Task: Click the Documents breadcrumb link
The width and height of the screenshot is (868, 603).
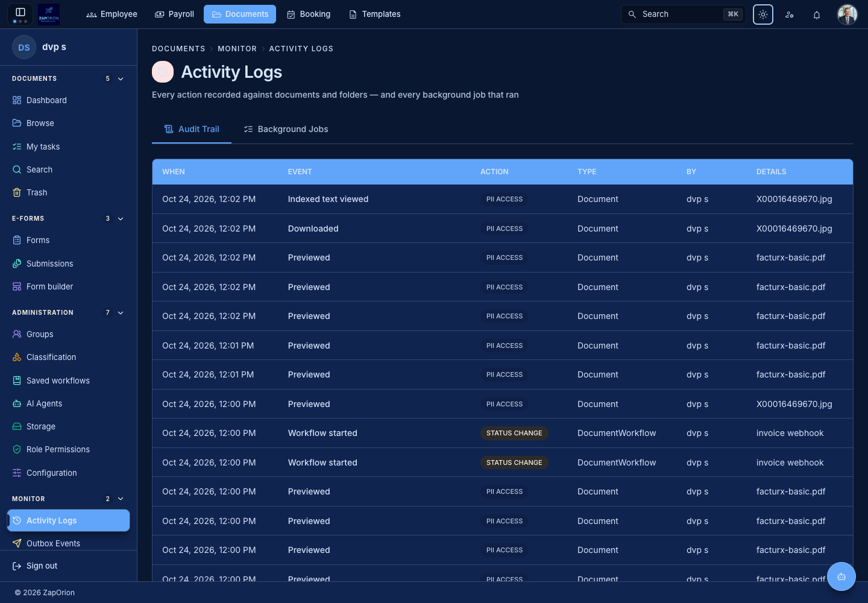Action: [x=178, y=49]
